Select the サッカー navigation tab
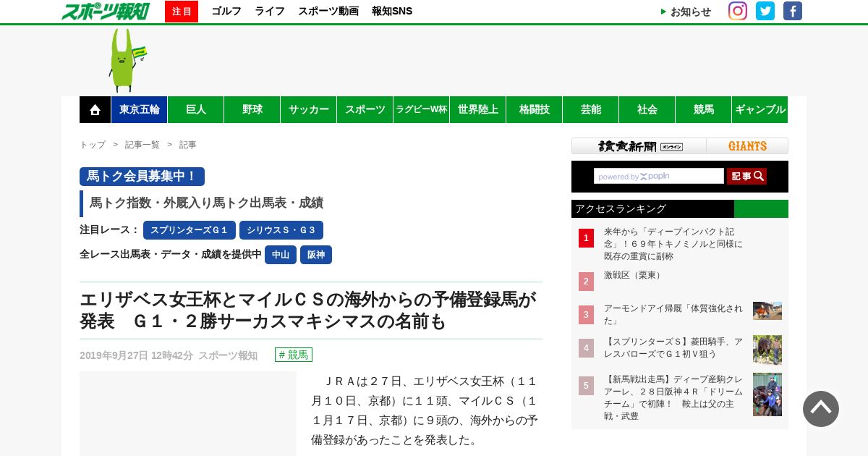The height and width of the screenshot is (456, 868). [x=309, y=110]
